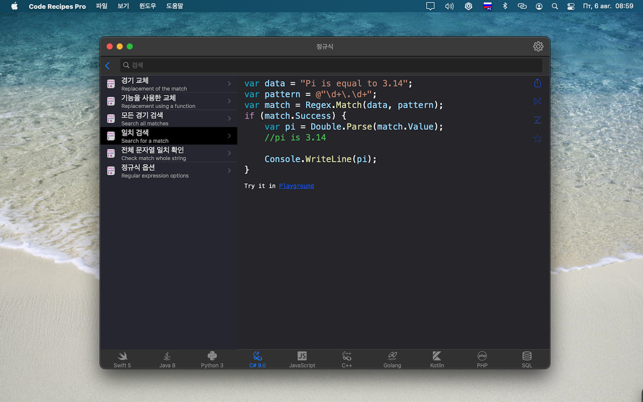Switch to the PHP tab

[482, 359]
